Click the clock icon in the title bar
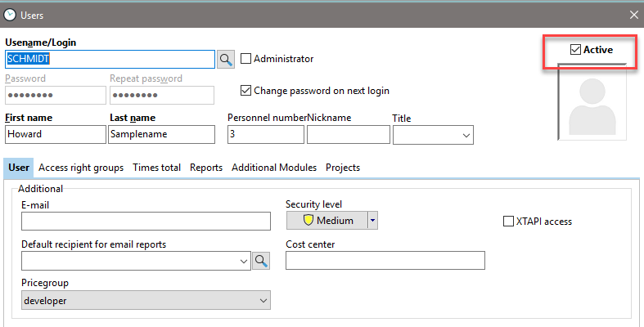Viewport: 644px width, 327px height. point(10,15)
